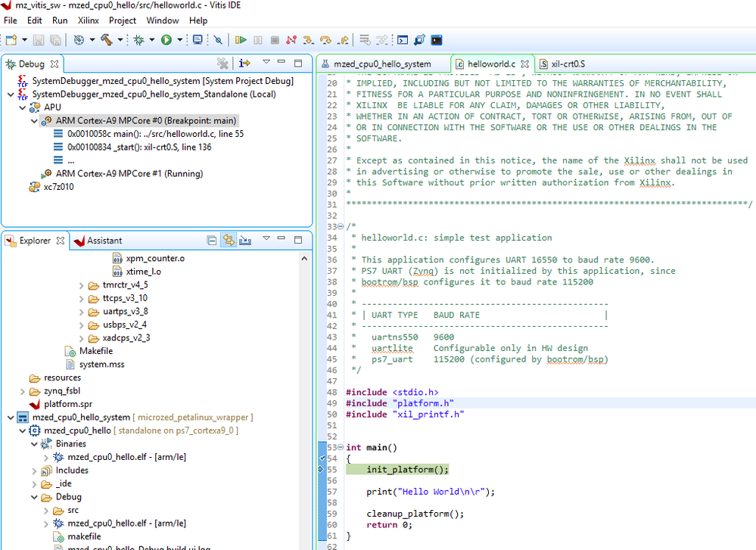756x550 pixels.
Task: Toggle fold marker at line 33 comment
Action: point(340,227)
